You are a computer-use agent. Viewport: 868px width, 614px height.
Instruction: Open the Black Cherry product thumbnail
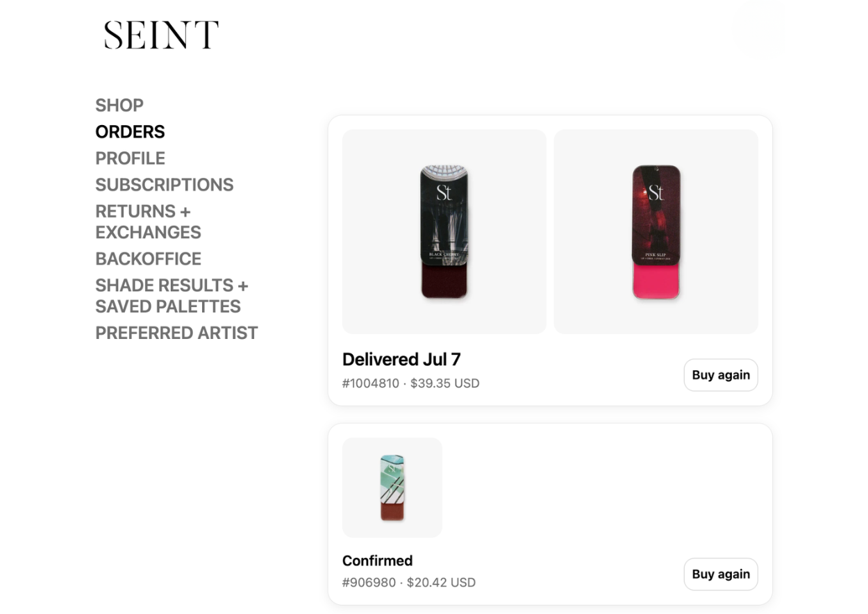coord(444,231)
